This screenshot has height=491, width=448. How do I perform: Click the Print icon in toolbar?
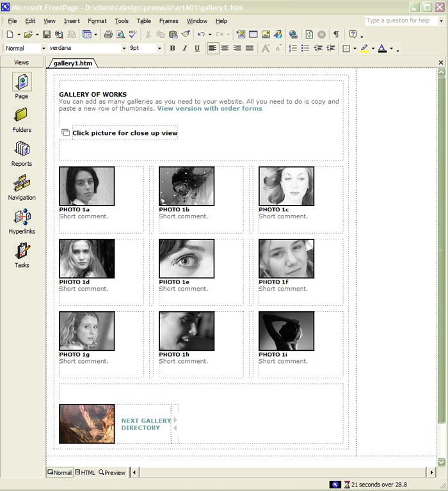(108, 35)
